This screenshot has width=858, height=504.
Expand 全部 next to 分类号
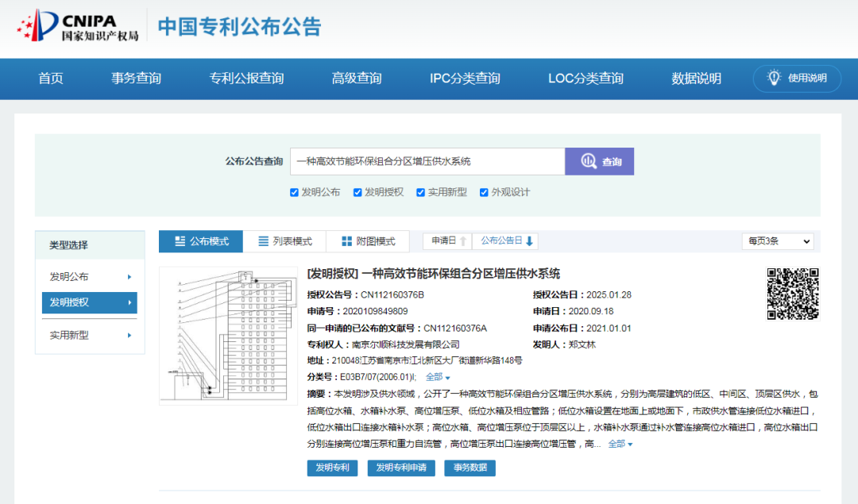tap(438, 377)
